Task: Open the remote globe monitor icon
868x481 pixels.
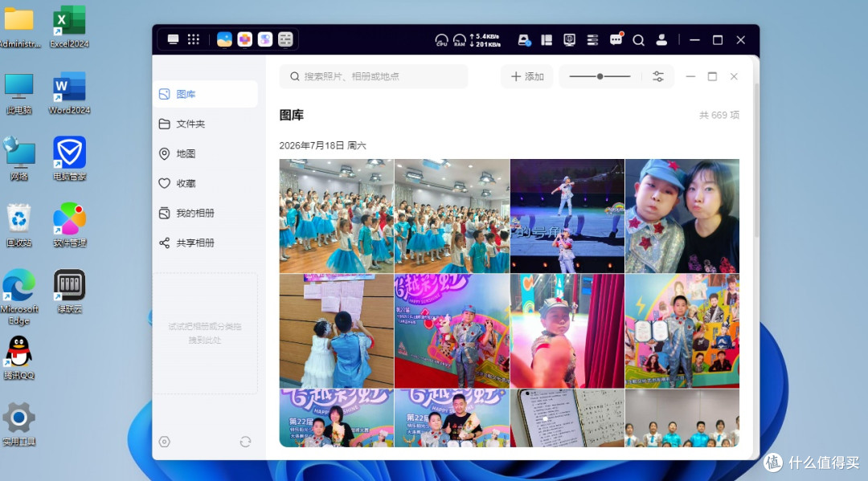Action: (x=570, y=40)
